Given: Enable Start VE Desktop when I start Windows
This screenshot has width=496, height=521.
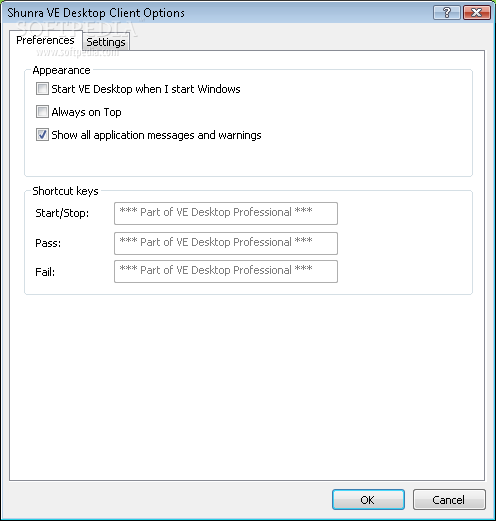Looking at the screenshot, I should [x=42, y=89].
